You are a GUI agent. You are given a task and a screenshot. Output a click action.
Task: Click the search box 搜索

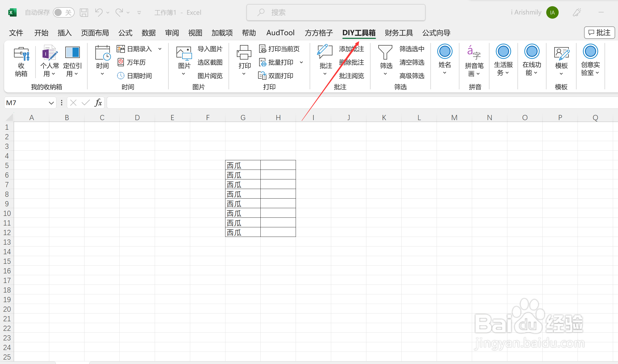(336, 12)
